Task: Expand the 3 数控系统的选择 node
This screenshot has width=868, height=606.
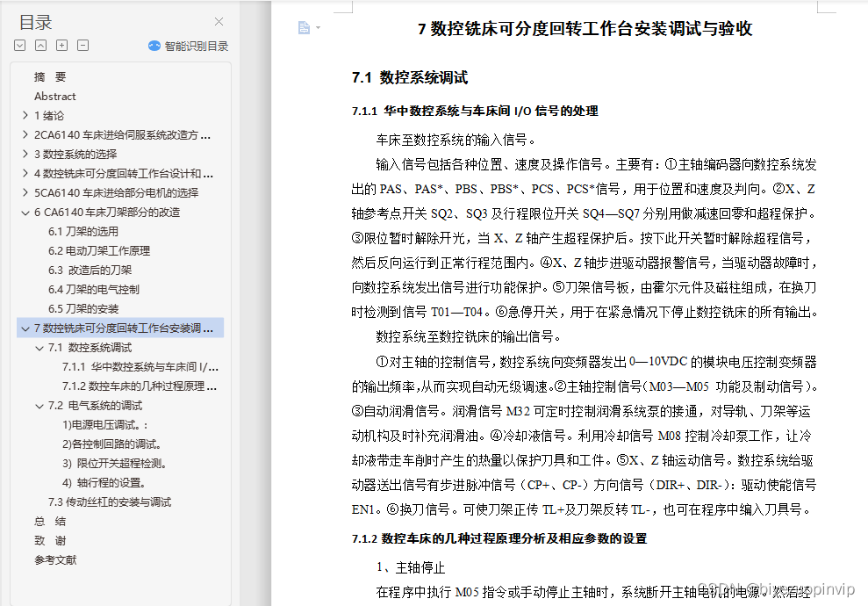Action: (25, 154)
